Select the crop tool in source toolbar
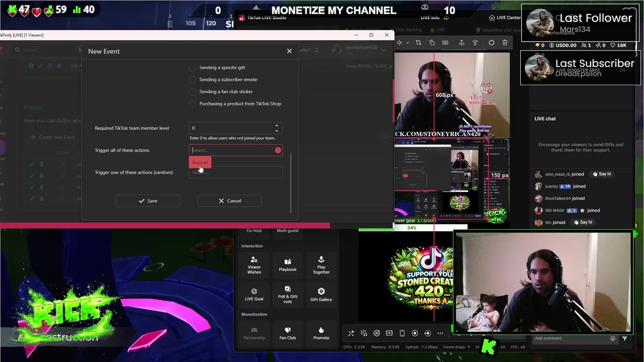Screen dimensions: 644x362 pos(418,43)
